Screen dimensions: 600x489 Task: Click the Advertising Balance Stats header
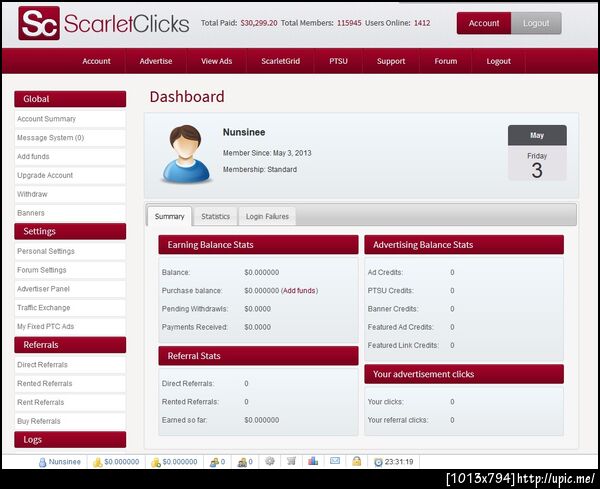(464, 244)
